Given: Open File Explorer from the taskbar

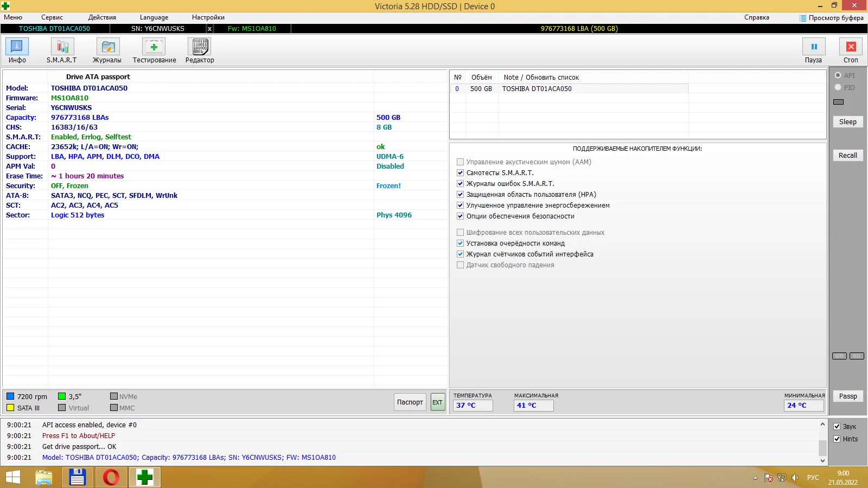Looking at the screenshot, I should click(44, 478).
